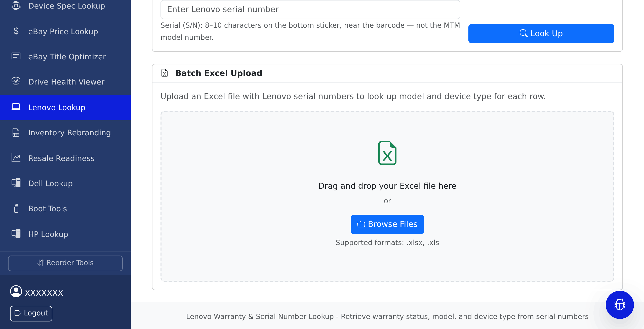Click the 'Upload an Excel file with Lenovo serial numbers' description
This screenshot has width=644, height=329.
tap(353, 96)
